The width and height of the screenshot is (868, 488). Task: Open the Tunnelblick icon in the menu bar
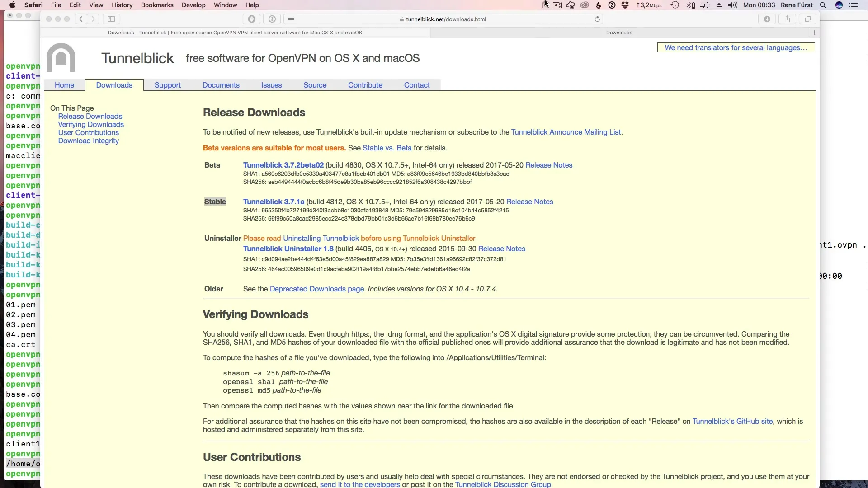pyautogui.click(x=545, y=5)
